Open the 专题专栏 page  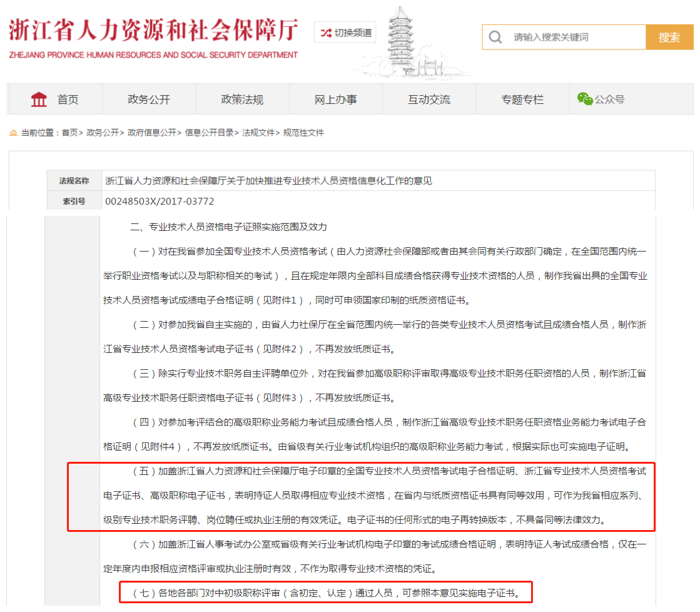523,98
